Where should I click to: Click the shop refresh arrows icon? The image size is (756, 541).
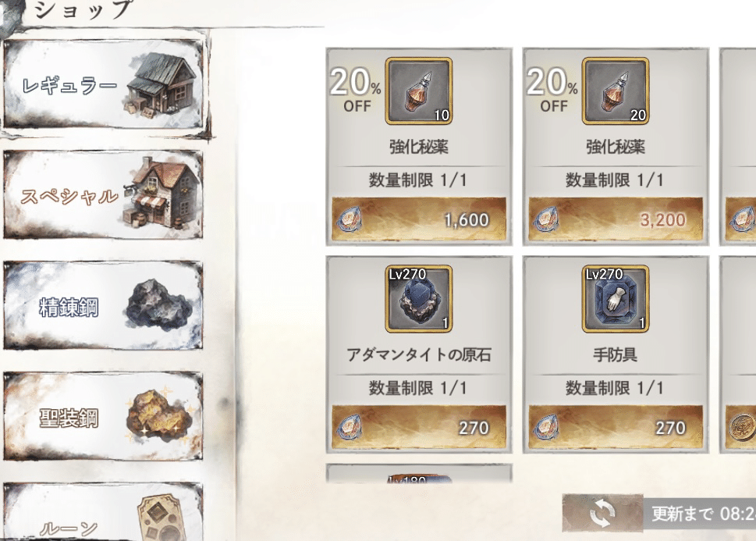602,513
